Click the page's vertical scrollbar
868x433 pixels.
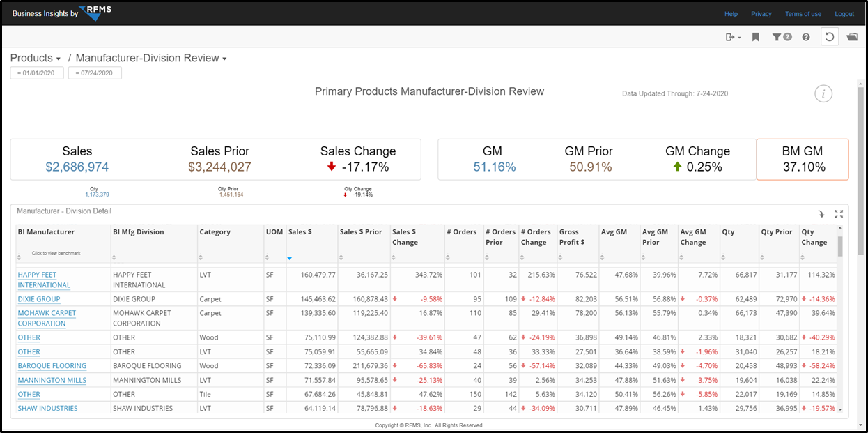(x=860, y=171)
